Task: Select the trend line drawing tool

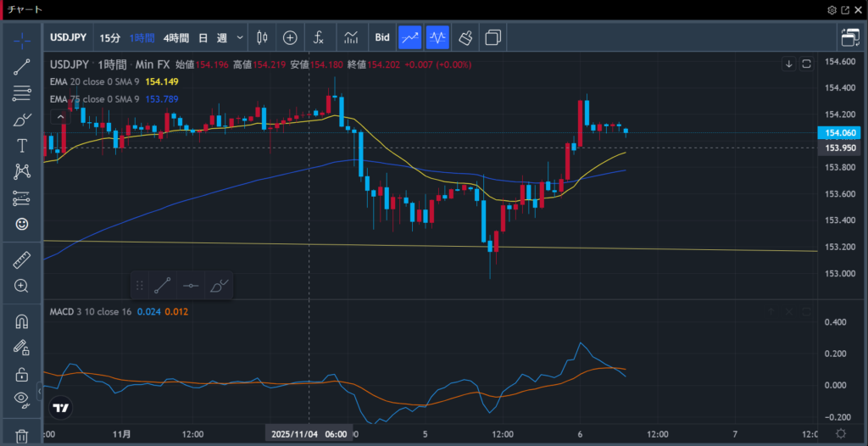Action: tap(22, 67)
